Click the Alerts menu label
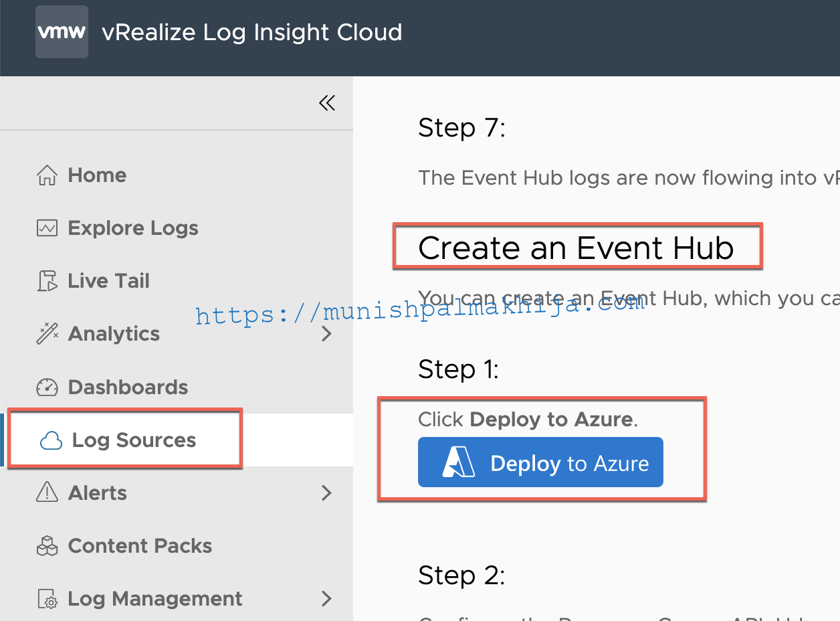 click(98, 493)
